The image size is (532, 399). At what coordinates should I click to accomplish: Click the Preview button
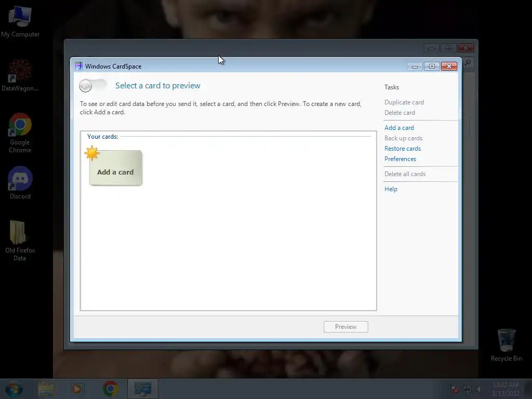pyautogui.click(x=345, y=327)
